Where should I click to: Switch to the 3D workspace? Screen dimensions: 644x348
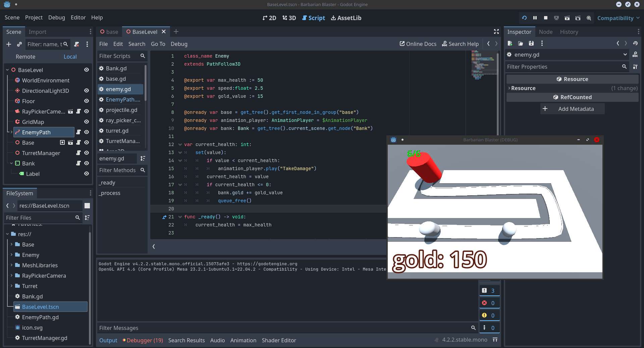[289, 18]
